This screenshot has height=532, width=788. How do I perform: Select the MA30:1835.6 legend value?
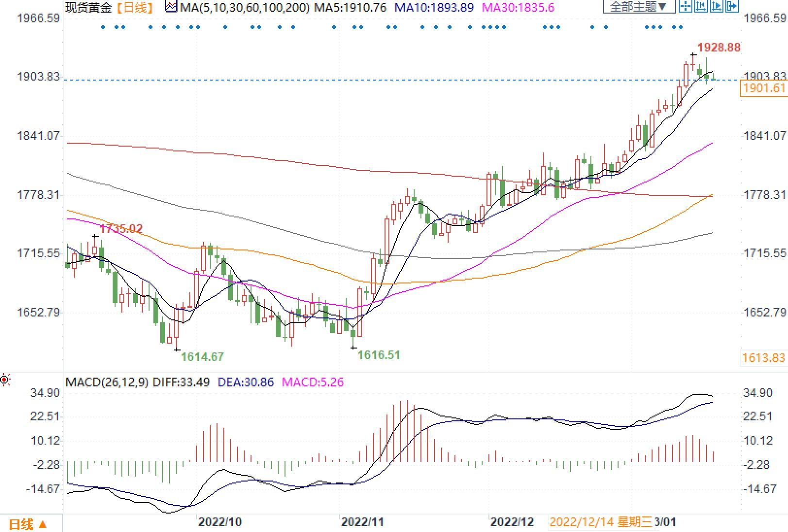pyautogui.click(x=518, y=7)
